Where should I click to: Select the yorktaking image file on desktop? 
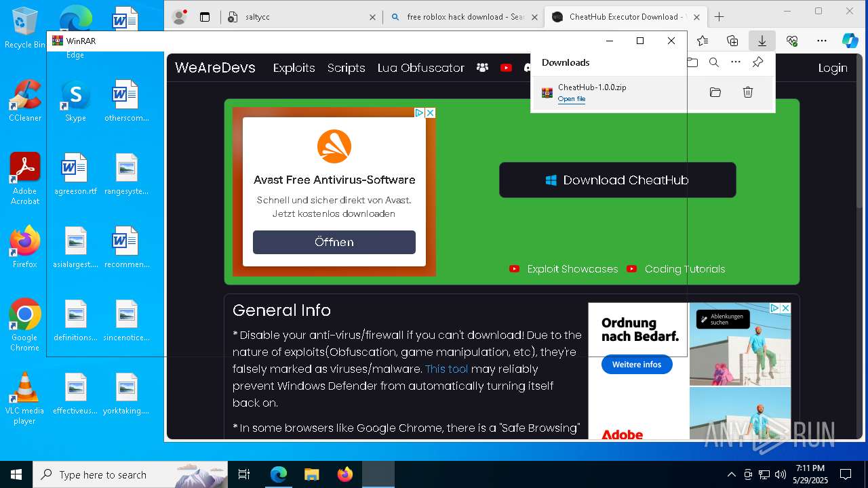click(x=127, y=393)
